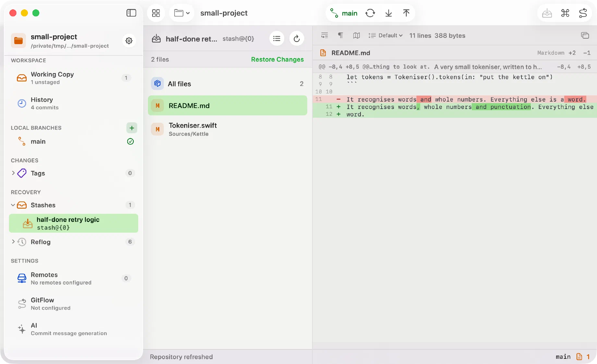This screenshot has width=597, height=364.
Task: Toggle side-by-side diff view icon
Action: (356, 35)
